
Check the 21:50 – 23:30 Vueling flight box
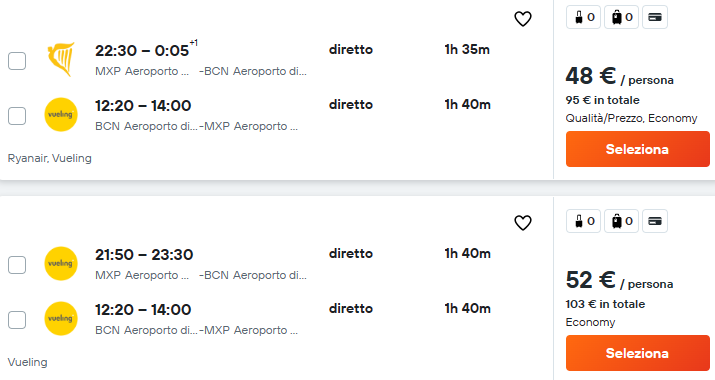[17, 265]
